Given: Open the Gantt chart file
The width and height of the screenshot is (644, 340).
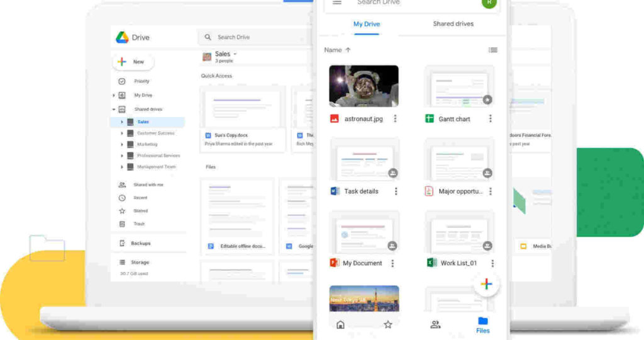Looking at the screenshot, I should click(x=459, y=86).
